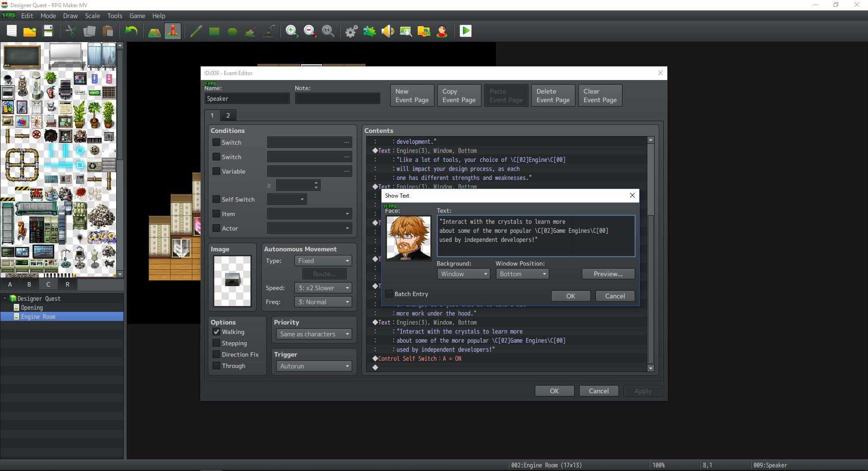
Task: Open Database with the gears icon
Action: point(352,31)
